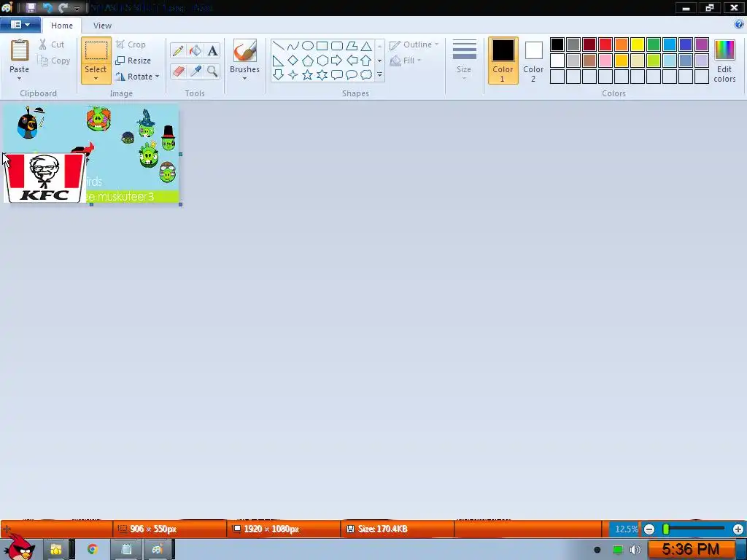This screenshot has width=747, height=560.
Task: Activate the Magnifier tool
Action: click(x=212, y=71)
